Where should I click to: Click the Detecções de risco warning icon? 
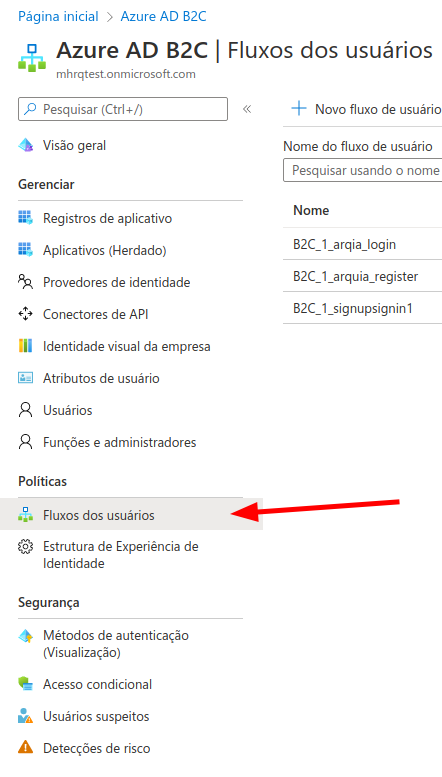[x=25, y=748]
